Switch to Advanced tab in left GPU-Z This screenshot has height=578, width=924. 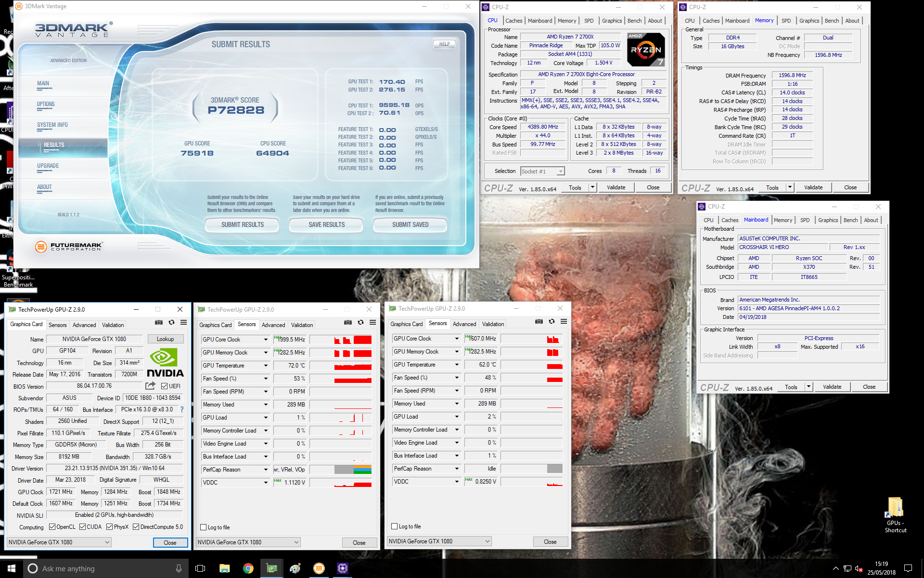[x=84, y=325]
